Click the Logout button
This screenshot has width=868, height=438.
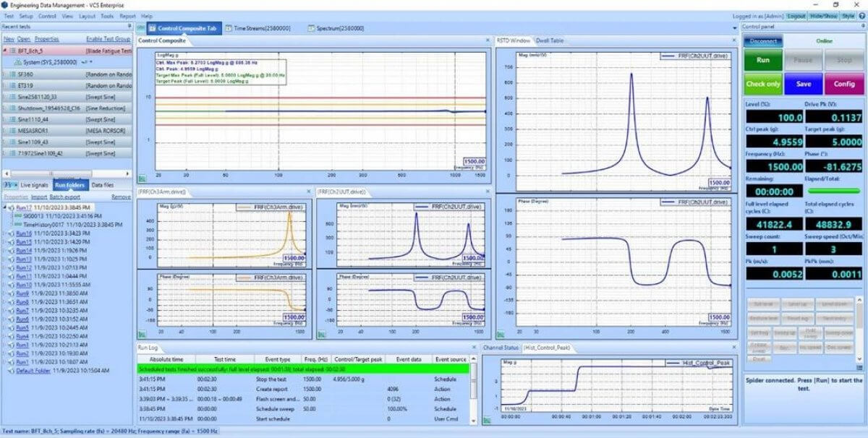pyautogui.click(x=796, y=16)
